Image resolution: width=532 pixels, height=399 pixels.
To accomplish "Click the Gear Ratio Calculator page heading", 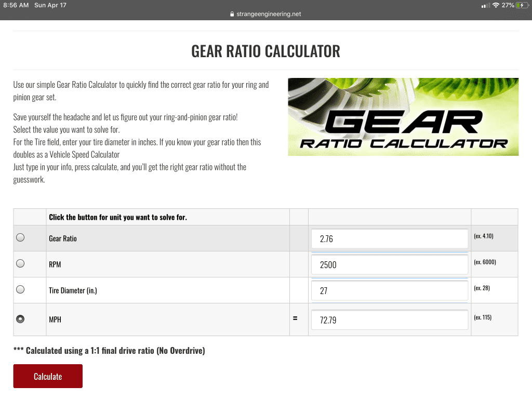I will click(265, 51).
